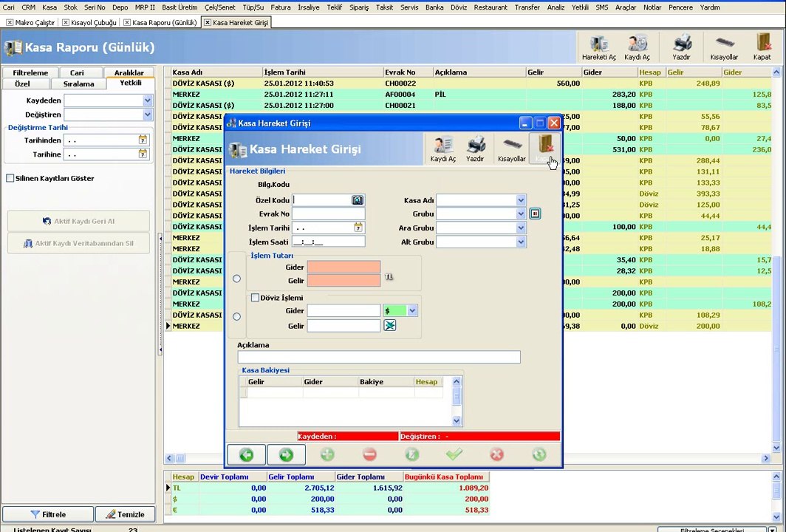Click Yazdır in Kasa Hareket Girişi dialog
This screenshot has width=786, height=532.
coord(475,149)
